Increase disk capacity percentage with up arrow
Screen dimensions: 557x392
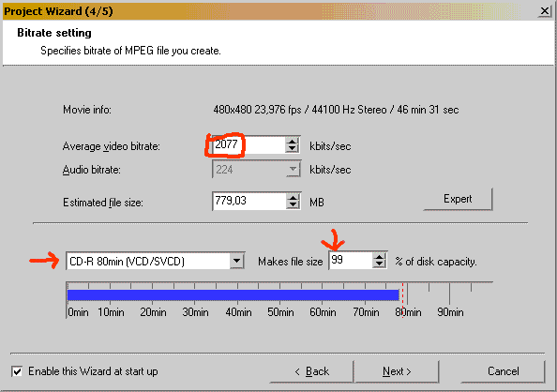[x=380, y=257]
